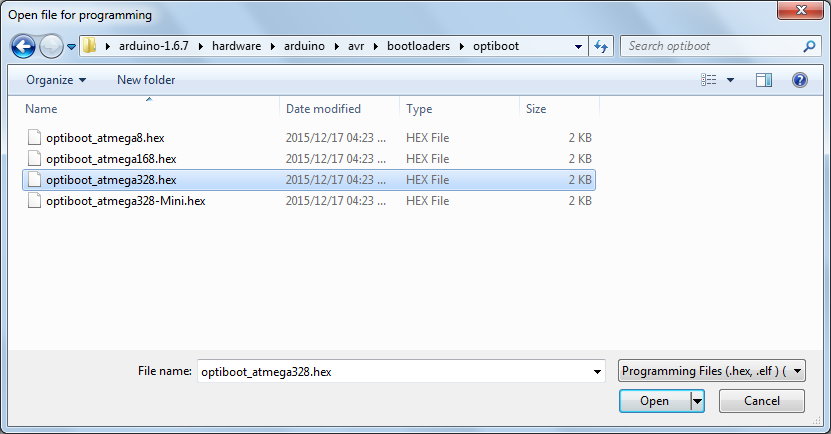This screenshot has height=434, width=831.
Task: Open the Organize menu
Action: (x=56, y=80)
